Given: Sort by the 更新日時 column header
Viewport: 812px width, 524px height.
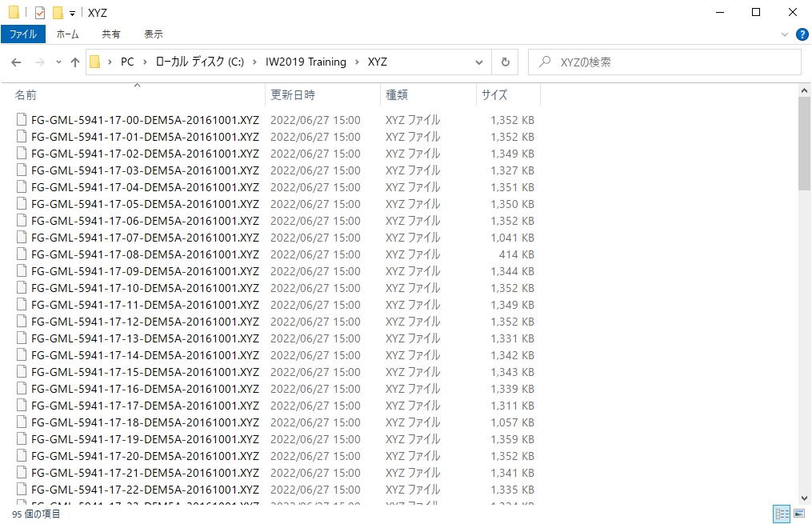Looking at the screenshot, I should click(x=322, y=95).
